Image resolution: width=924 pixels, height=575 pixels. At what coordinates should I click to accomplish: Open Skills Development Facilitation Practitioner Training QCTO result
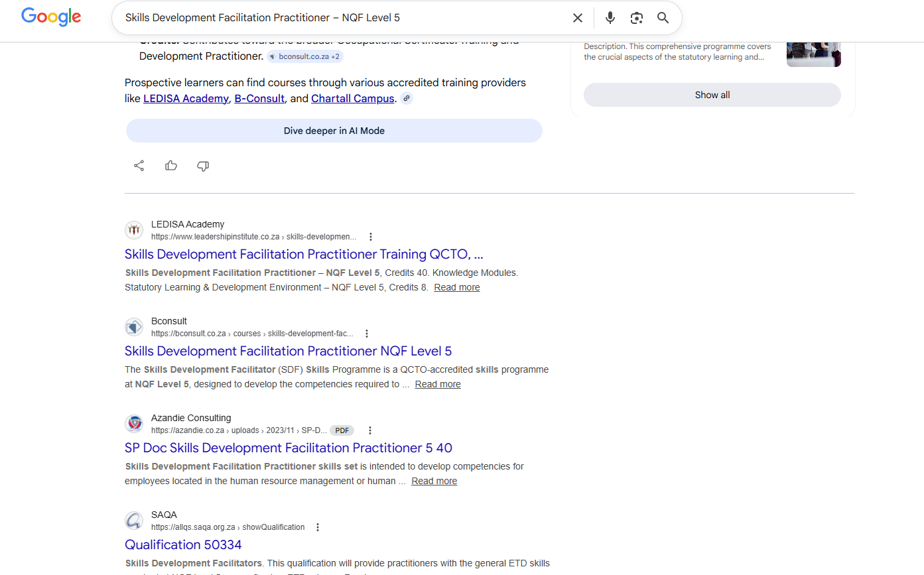(304, 254)
